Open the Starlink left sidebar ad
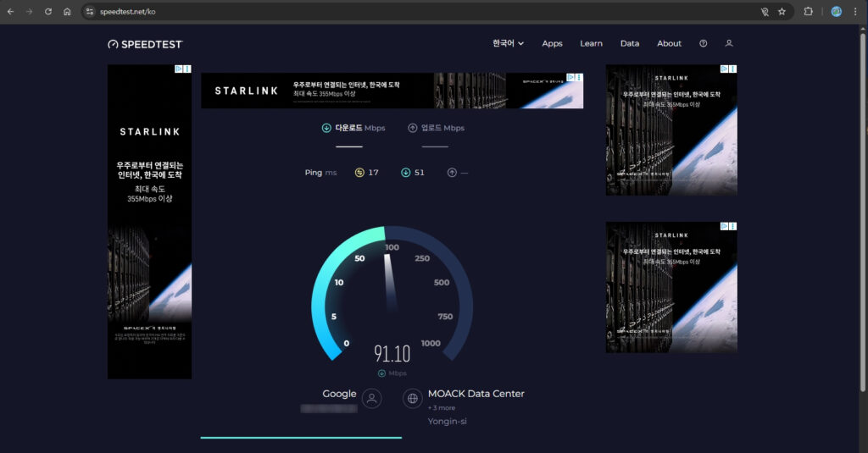The image size is (868, 453). coord(149,221)
